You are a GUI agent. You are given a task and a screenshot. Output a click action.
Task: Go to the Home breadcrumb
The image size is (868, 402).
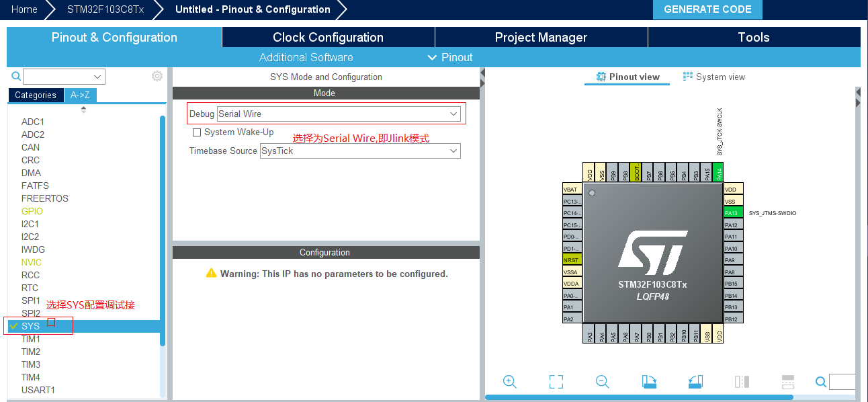tap(24, 9)
